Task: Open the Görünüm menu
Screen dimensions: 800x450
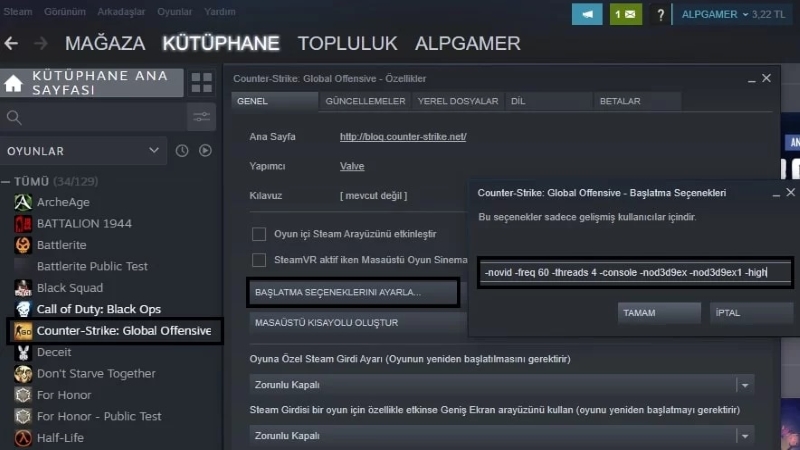Action: [x=65, y=11]
